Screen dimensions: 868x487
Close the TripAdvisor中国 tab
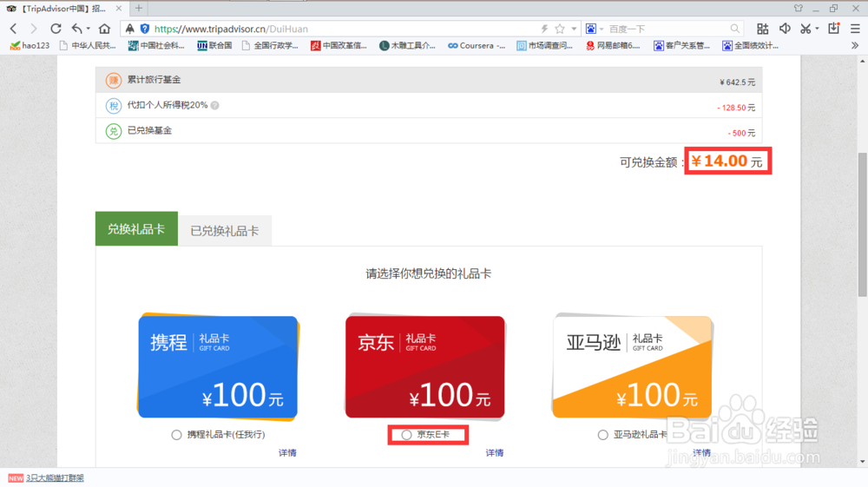tap(118, 9)
